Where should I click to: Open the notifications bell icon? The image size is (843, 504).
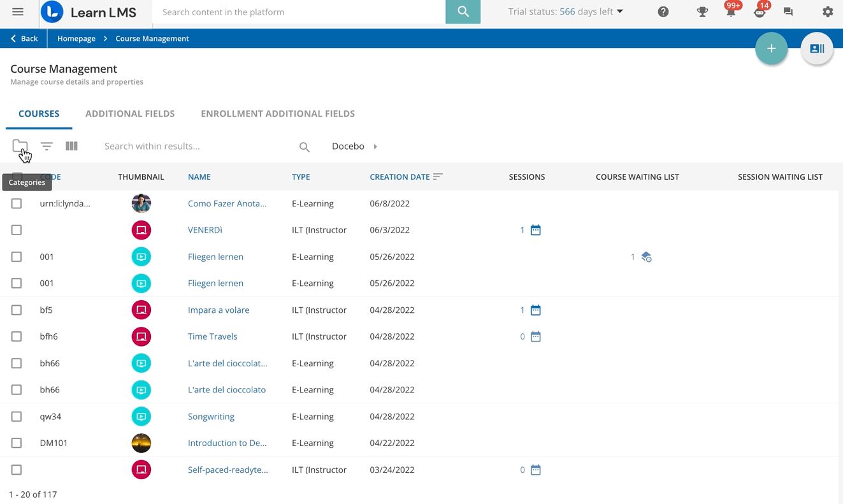(731, 12)
